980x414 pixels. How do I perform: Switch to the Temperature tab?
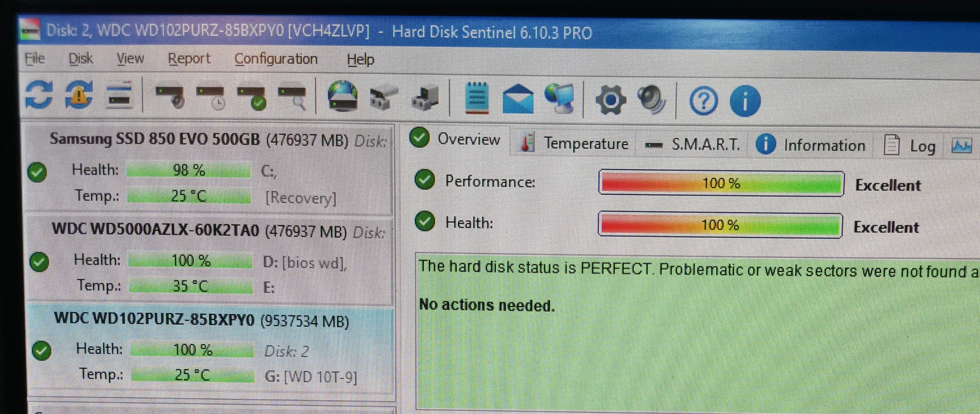(574, 144)
